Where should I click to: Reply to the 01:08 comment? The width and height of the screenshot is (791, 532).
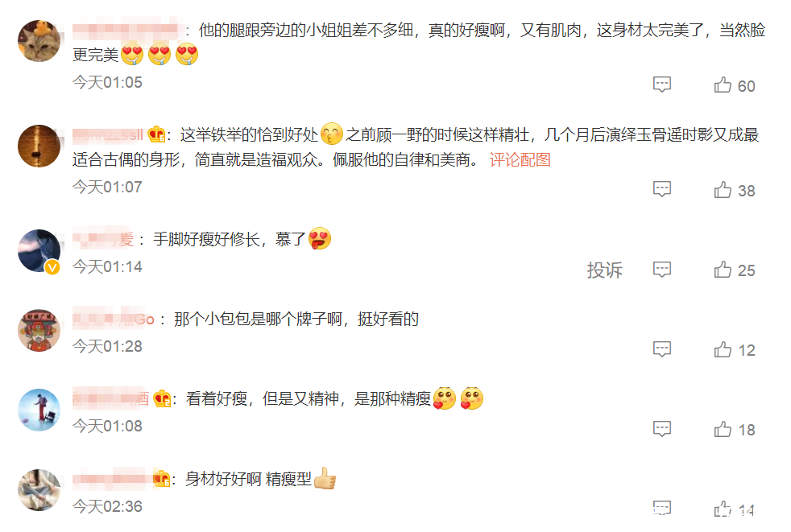click(x=662, y=429)
